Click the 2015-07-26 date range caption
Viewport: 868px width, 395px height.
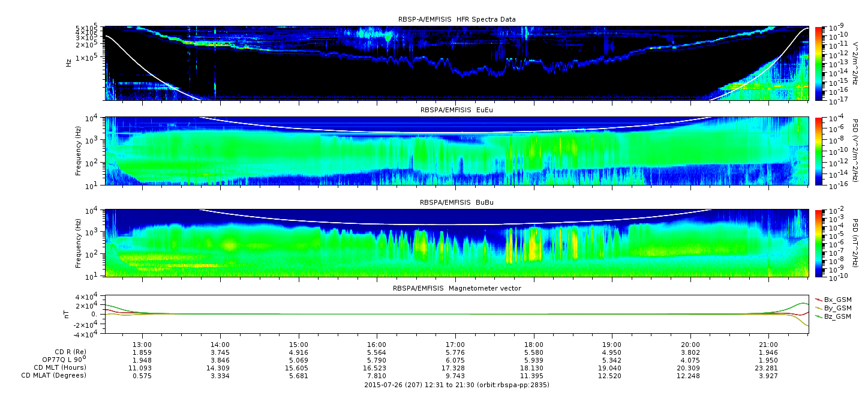coord(456,385)
